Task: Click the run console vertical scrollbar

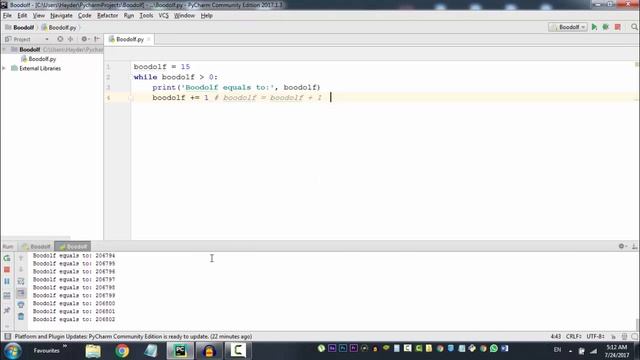Action: pos(637,325)
